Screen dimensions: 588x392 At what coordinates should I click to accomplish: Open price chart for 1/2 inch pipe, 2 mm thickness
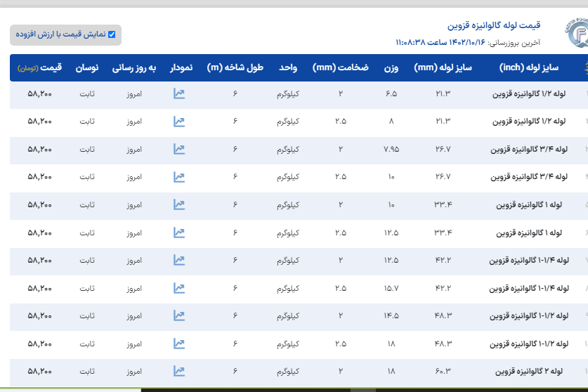pyautogui.click(x=179, y=93)
